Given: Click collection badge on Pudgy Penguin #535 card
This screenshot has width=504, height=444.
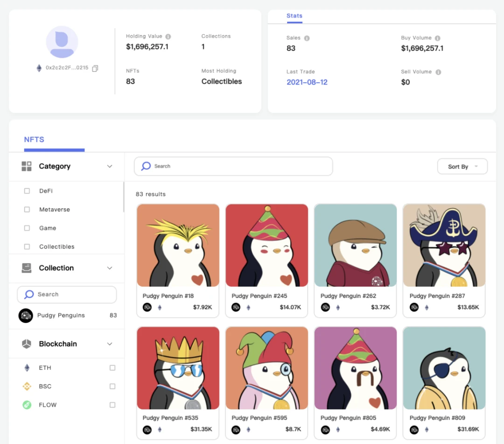Looking at the screenshot, I should (x=147, y=430).
